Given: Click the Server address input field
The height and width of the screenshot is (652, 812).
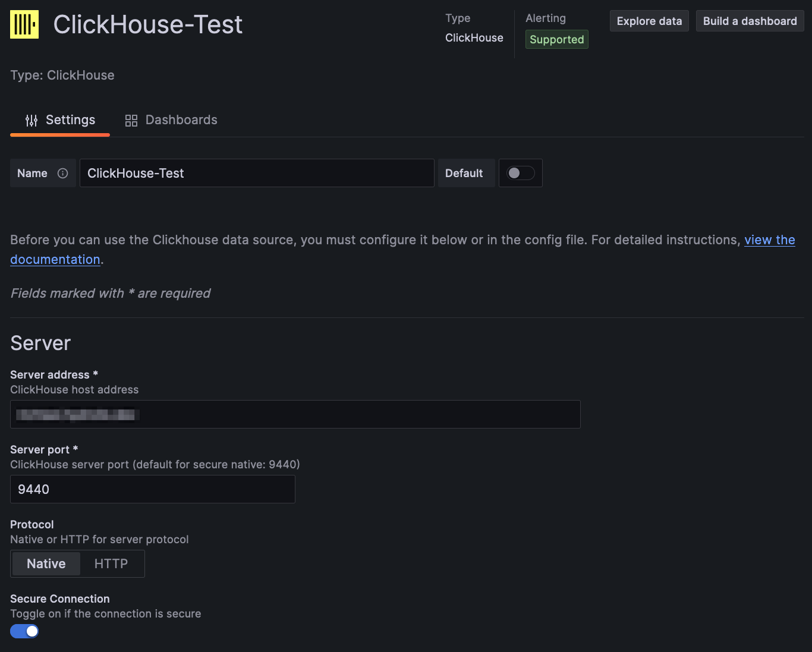Looking at the screenshot, I should click(295, 414).
